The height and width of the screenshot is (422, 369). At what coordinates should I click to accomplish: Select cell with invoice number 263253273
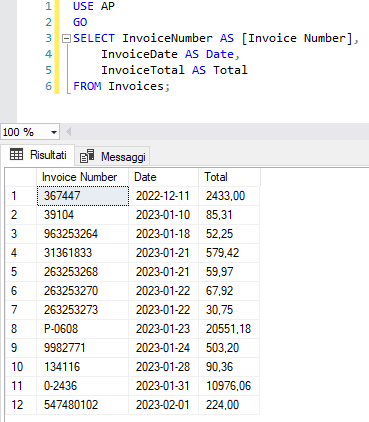[x=83, y=310]
